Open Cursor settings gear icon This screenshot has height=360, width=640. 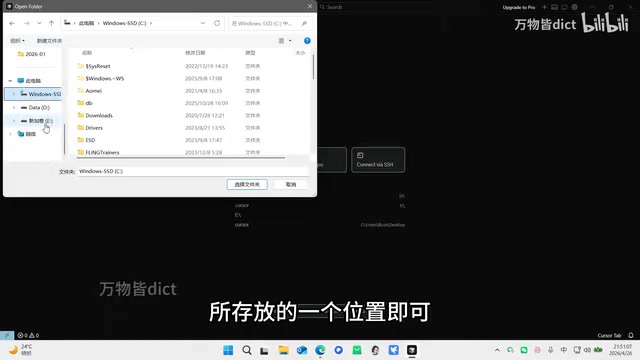coord(575,7)
